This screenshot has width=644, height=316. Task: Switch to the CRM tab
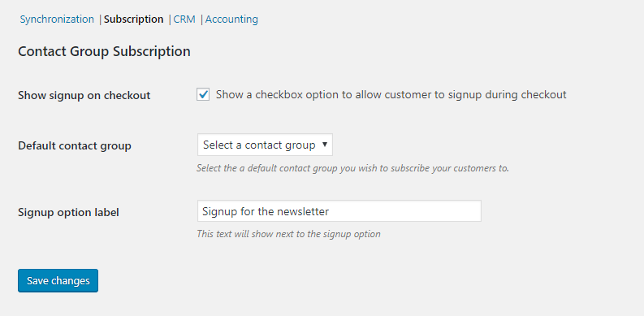tap(184, 19)
